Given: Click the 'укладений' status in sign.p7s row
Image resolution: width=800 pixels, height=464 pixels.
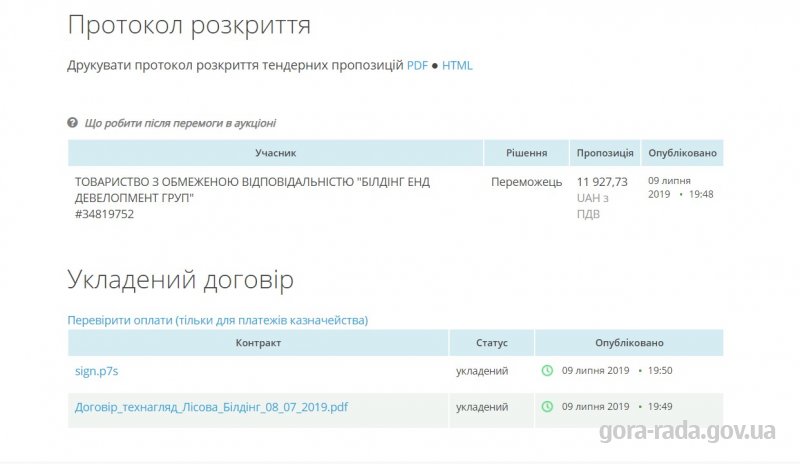Looking at the screenshot, I should tap(482, 371).
